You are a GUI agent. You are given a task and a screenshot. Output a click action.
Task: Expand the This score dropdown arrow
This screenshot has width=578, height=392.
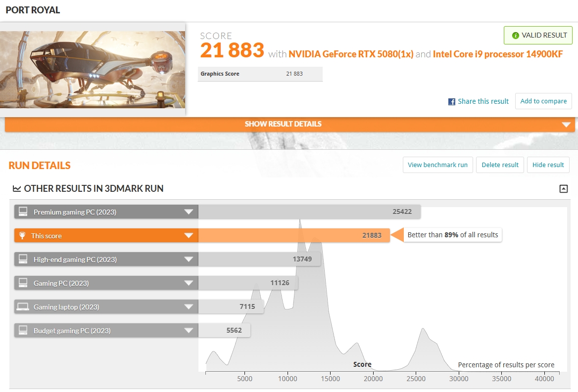pyautogui.click(x=189, y=236)
